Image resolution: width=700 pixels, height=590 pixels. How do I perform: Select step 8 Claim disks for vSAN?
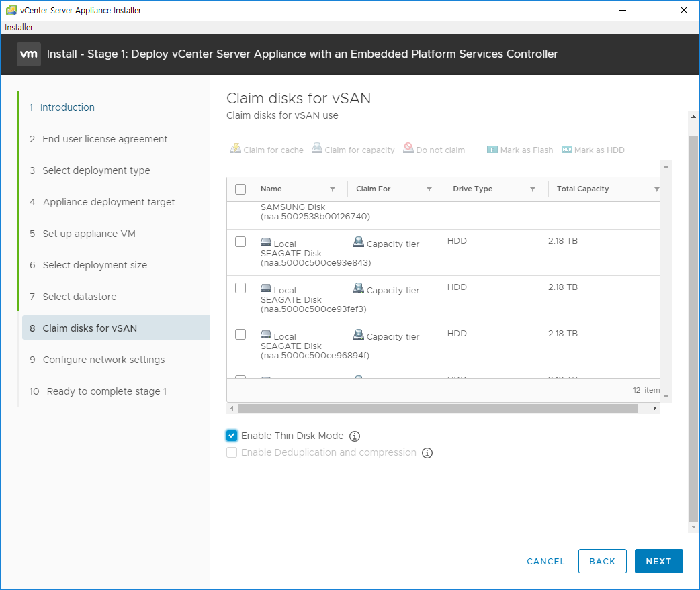tap(116, 328)
